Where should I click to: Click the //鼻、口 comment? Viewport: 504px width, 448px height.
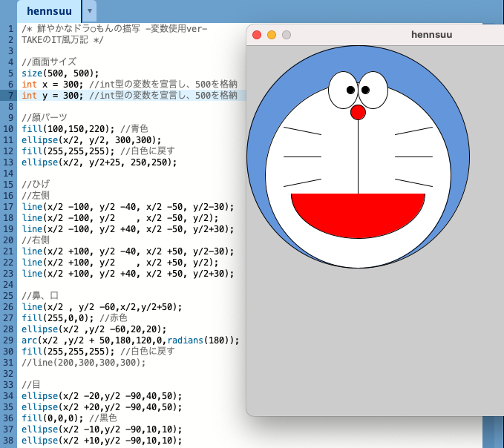point(40,295)
